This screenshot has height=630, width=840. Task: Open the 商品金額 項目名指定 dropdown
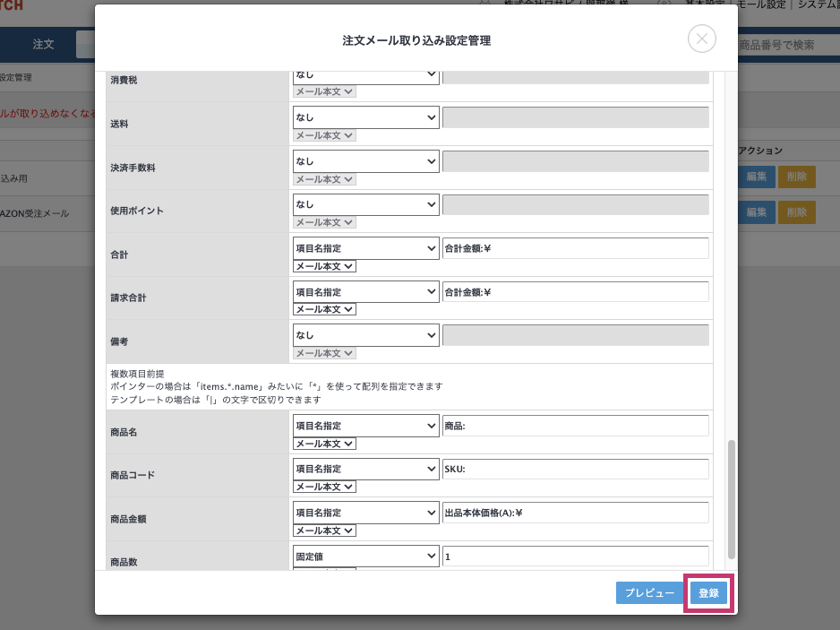coord(366,513)
